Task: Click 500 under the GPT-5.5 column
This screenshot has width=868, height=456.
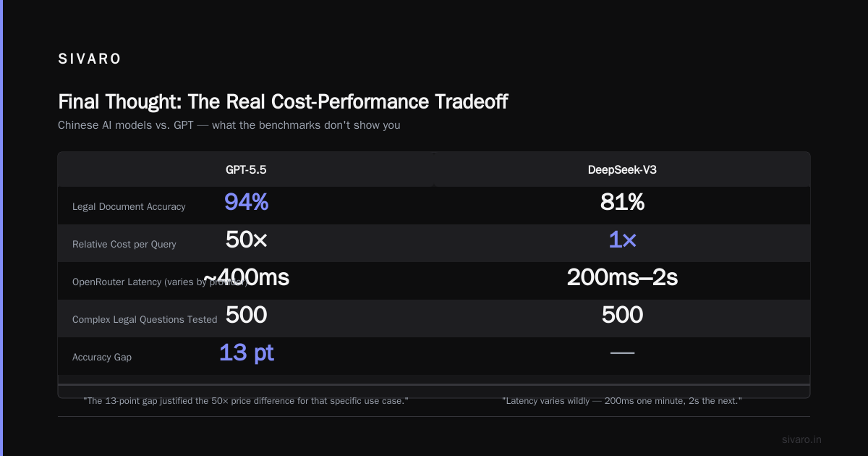Action: (246, 316)
